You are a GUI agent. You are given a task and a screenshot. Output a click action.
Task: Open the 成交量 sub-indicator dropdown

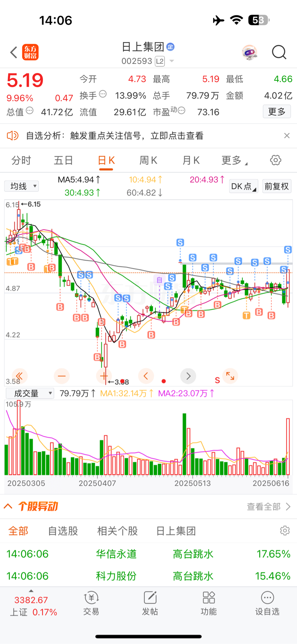[30, 393]
